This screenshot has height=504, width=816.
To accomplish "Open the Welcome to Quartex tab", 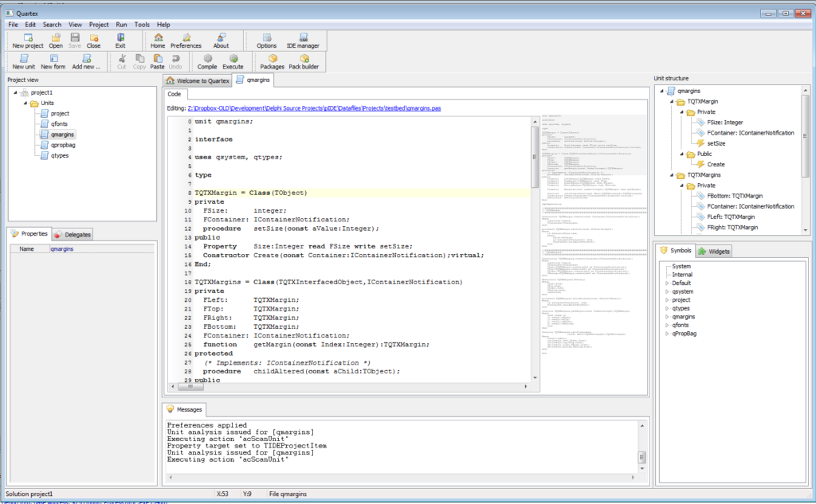I will [197, 80].
